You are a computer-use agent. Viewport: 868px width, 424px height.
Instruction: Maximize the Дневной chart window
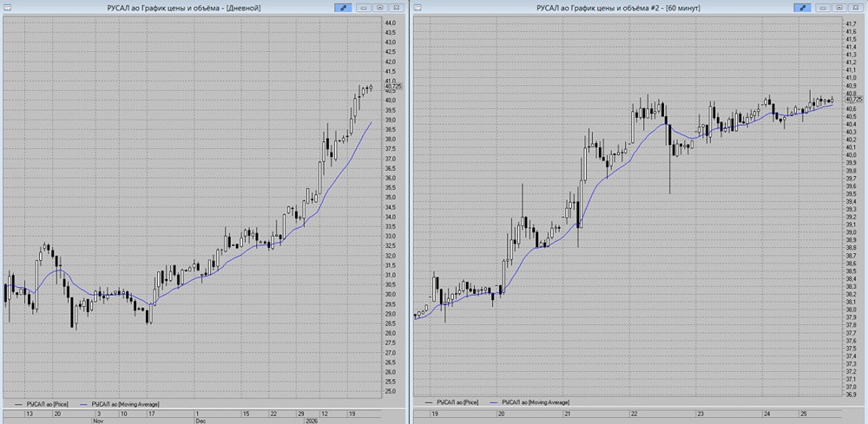click(380, 8)
